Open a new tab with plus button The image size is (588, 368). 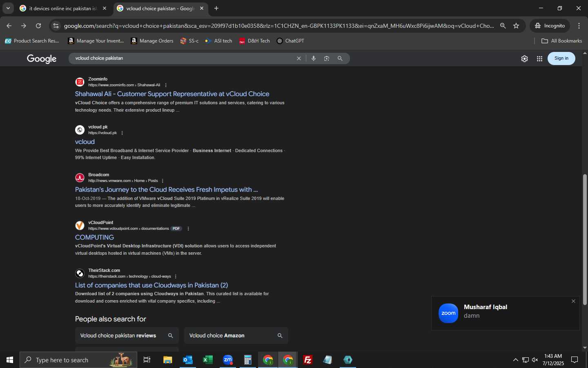[216, 8]
